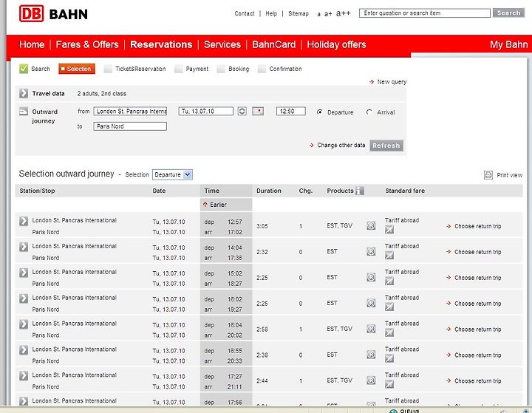Click tariff abroad icon for 17:27 train
The height and width of the screenshot is (413, 532).
[389, 384]
